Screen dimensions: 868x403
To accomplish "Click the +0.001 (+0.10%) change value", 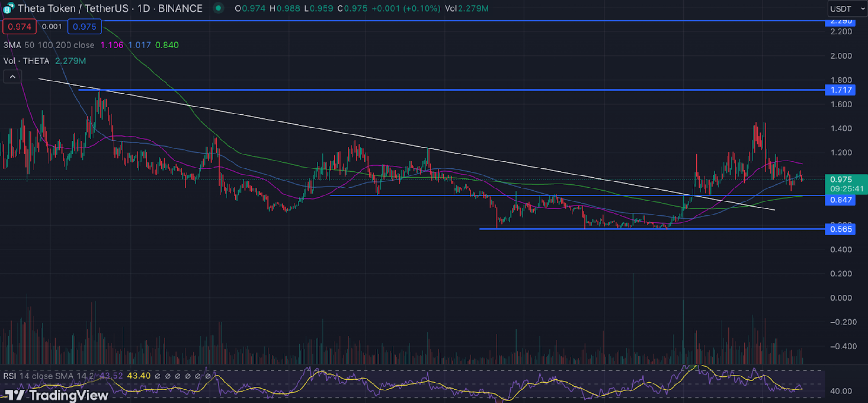I will 406,8.
